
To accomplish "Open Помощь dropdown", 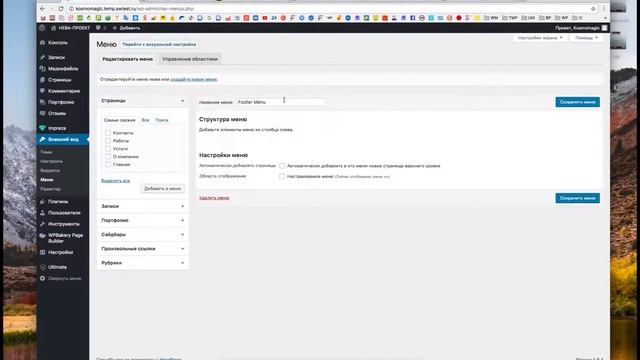I will click(587, 38).
